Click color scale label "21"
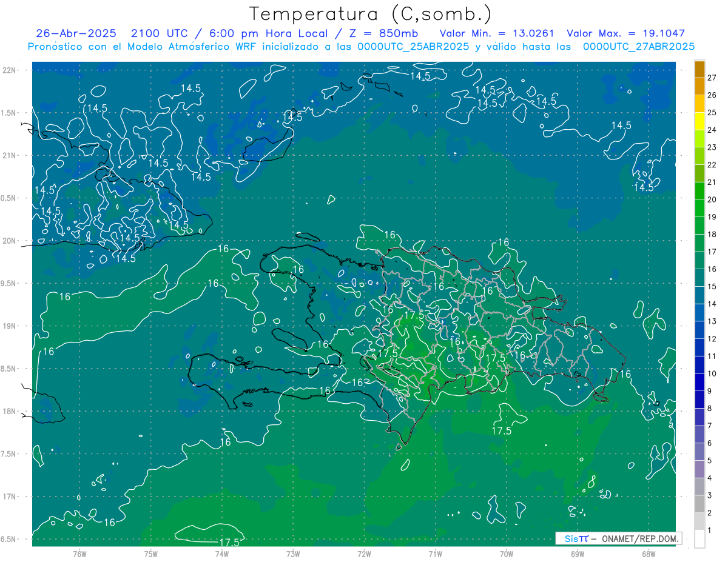This screenshot has height=562, width=728. [712, 182]
